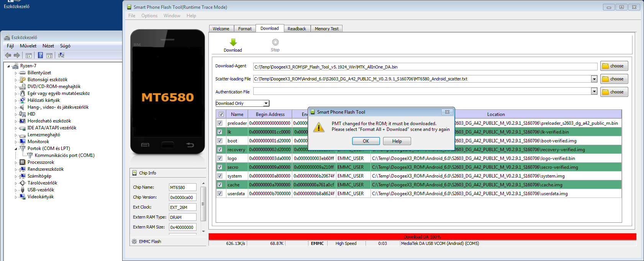This screenshot has height=261, width=644.
Task: Click the DVD/CD-ROM-meghajtók drive icon
Action: click(x=23, y=86)
